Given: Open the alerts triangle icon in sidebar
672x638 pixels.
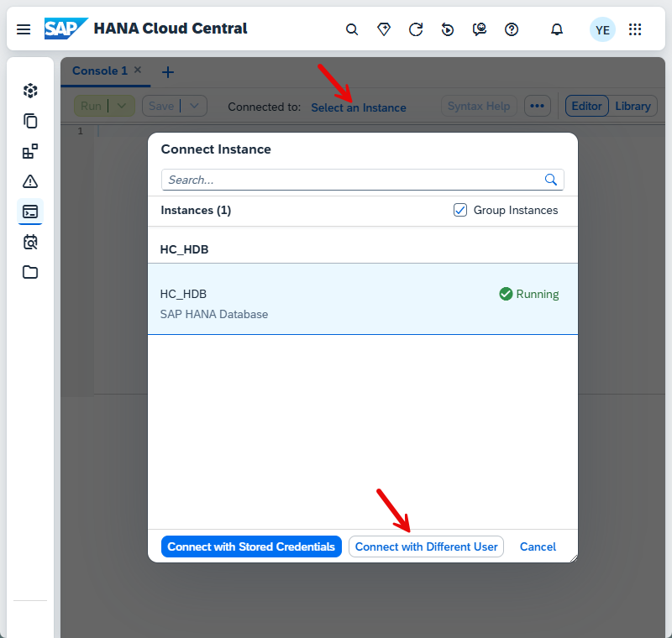Looking at the screenshot, I should tap(30, 181).
